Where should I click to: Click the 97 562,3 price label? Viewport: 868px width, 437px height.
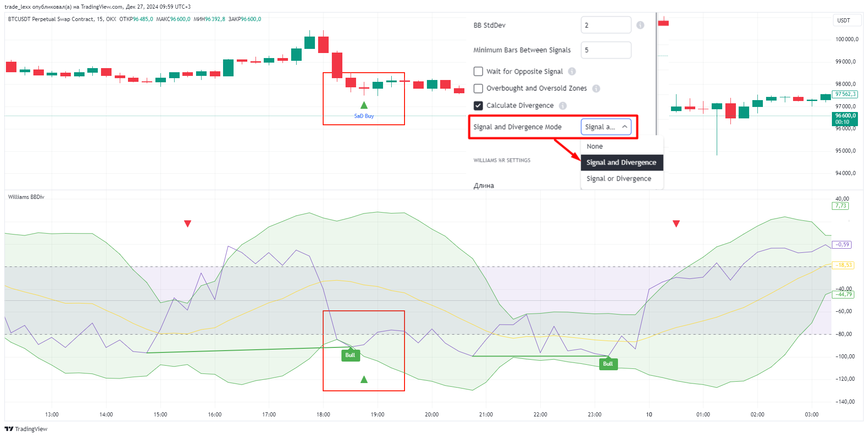click(845, 94)
